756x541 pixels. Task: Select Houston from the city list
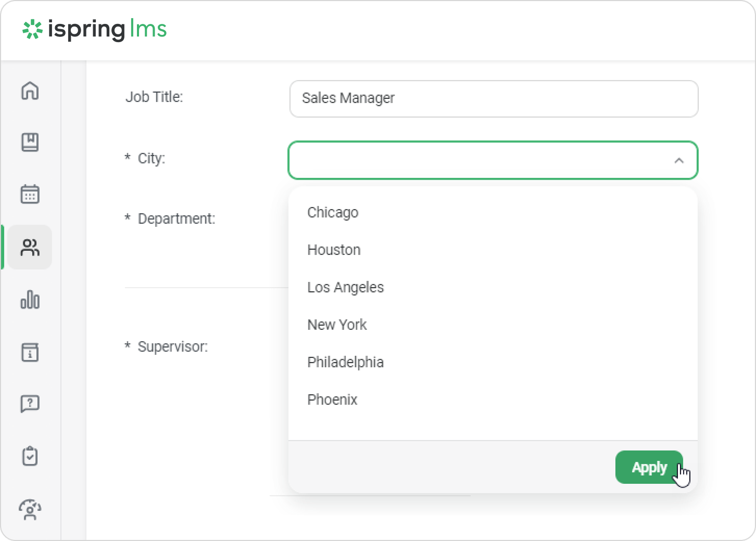coord(334,250)
